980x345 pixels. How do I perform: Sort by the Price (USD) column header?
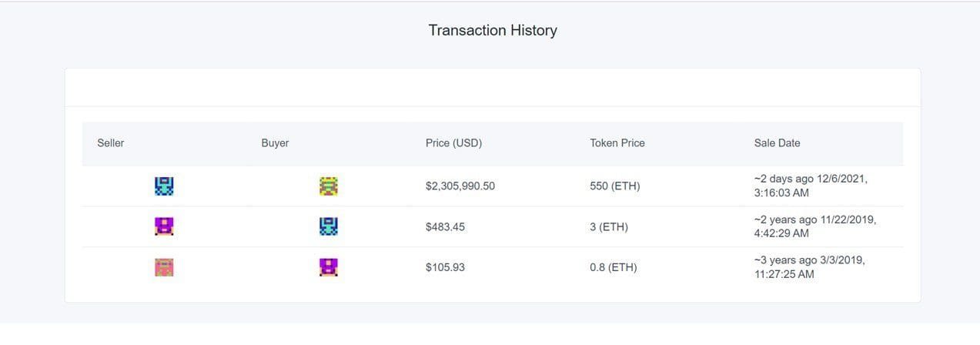(x=453, y=143)
